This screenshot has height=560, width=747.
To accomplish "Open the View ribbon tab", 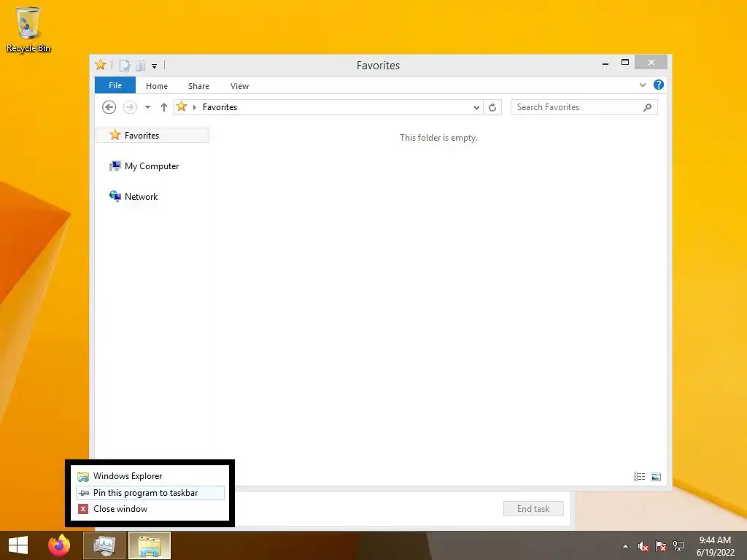I will [239, 86].
